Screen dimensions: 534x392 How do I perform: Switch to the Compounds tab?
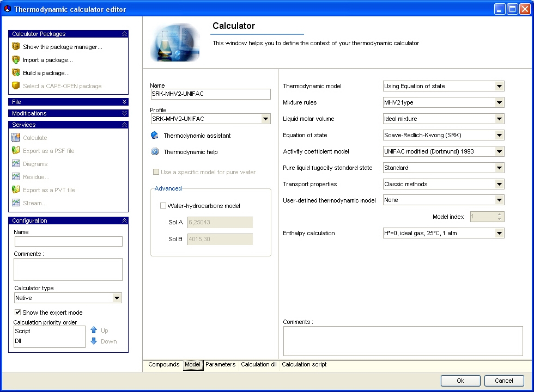click(164, 364)
